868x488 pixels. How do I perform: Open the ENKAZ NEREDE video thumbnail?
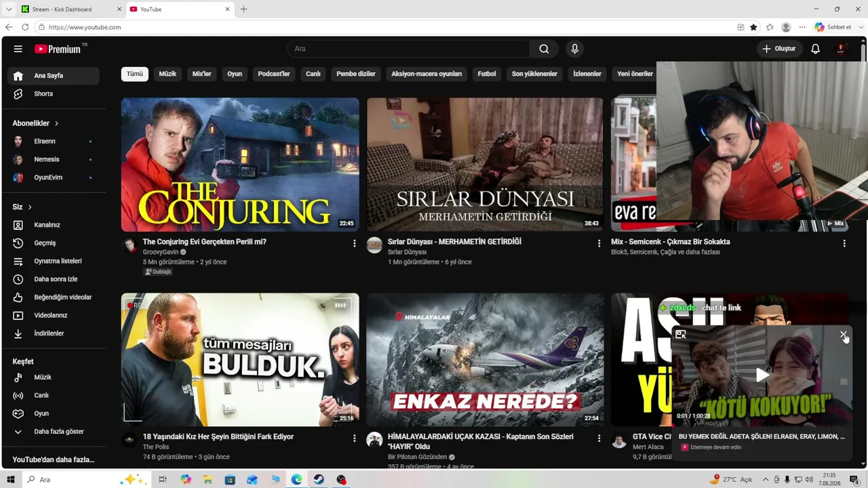485,360
